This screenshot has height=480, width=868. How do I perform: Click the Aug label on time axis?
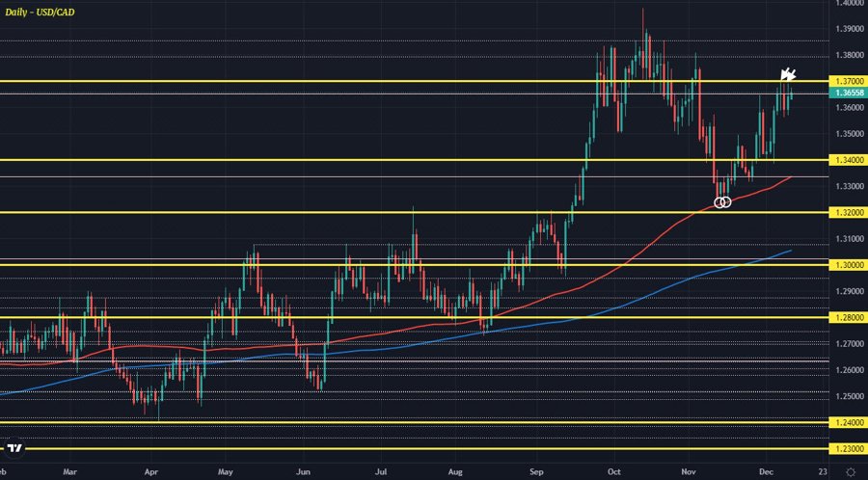[454, 472]
